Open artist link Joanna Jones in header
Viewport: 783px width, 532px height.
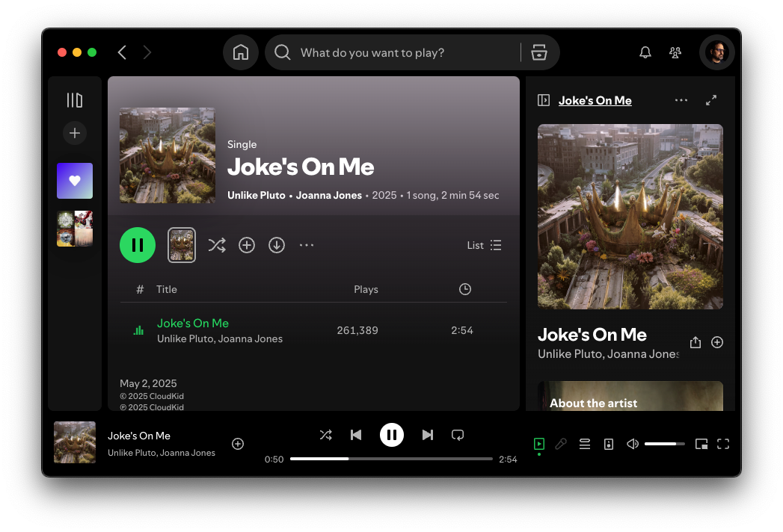tap(328, 195)
